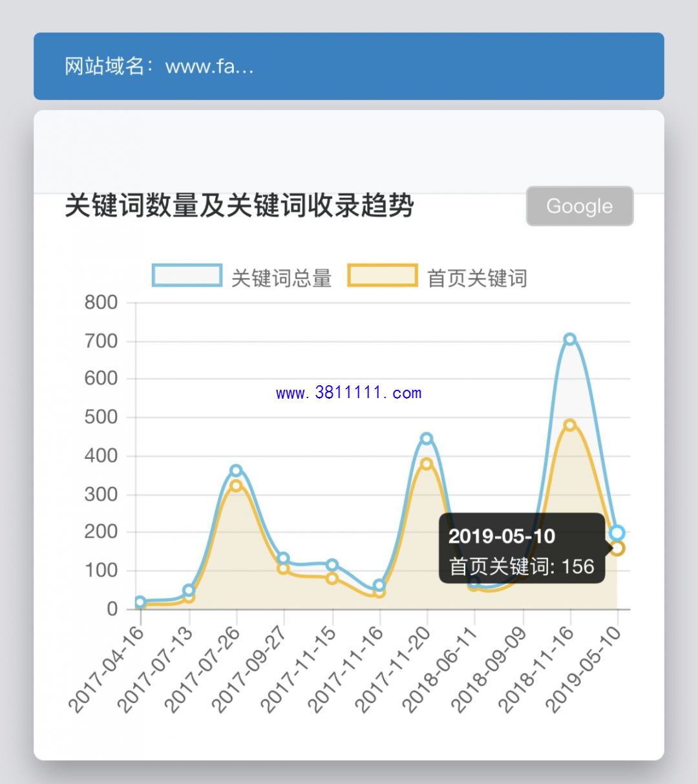Select the blue data point at 2017-09-27

(283, 558)
